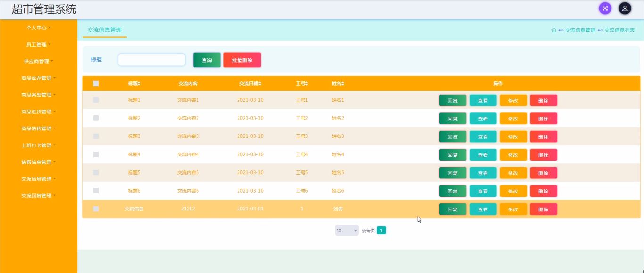Click 回复 button for row 标题1
Screen dimensions: 644x273
pyautogui.click(x=453, y=100)
